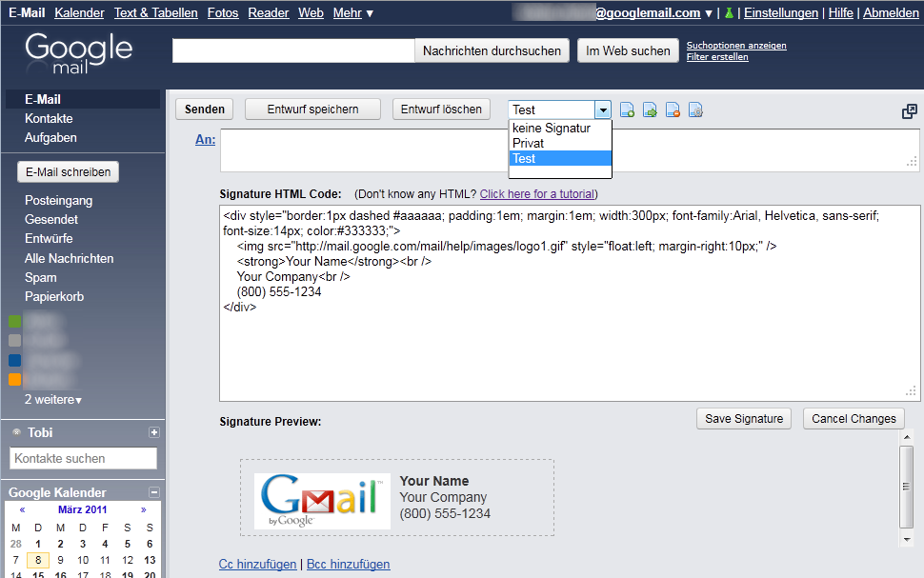Open Fotos in top bar
This screenshot has width=924, height=578.
tap(223, 13)
